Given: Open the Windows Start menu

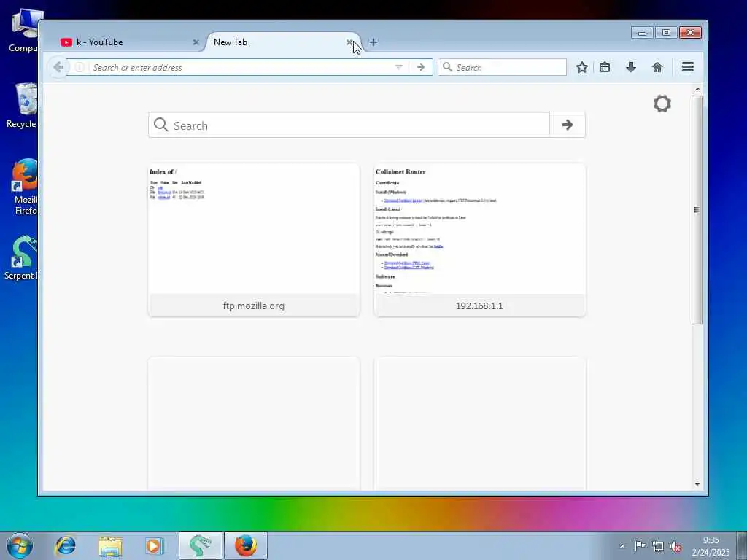Looking at the screenshot, I should click(x=20, y=545).
